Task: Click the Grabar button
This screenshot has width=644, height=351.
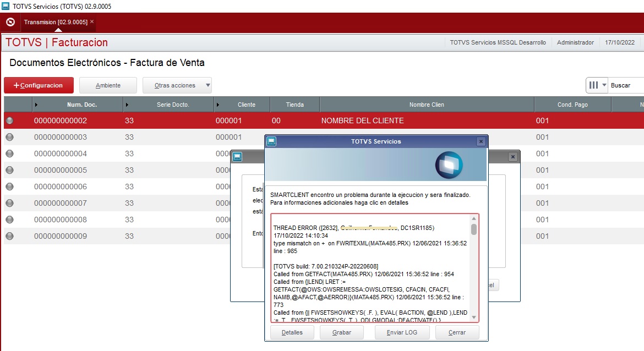Action: 342,332
